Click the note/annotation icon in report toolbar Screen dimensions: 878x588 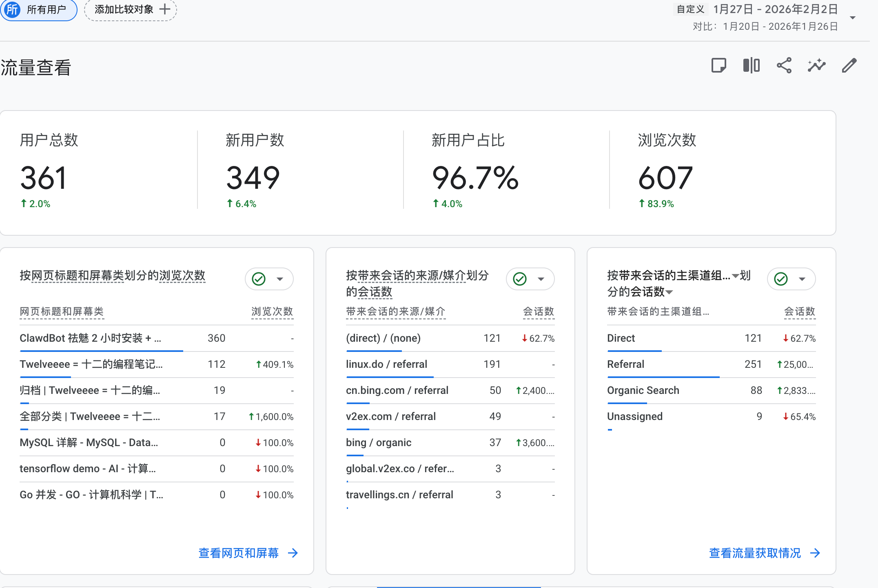(718, 65)
